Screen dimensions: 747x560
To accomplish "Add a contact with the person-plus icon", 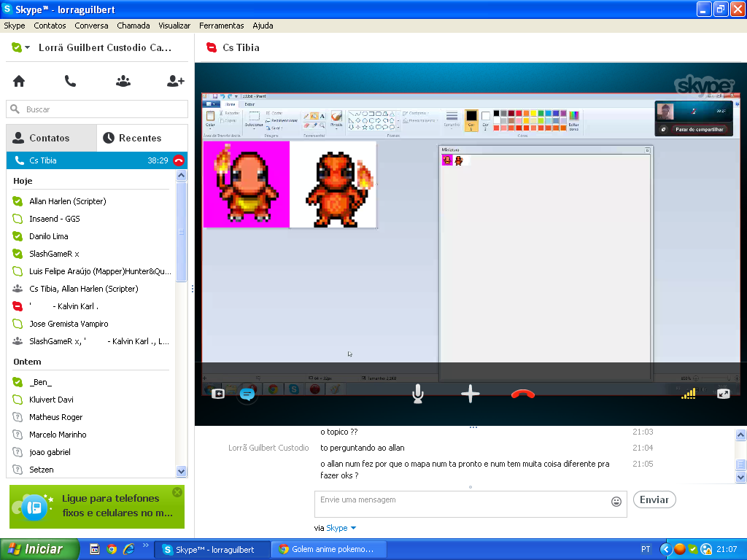I will pyautogui.click(x=175, y=82).
